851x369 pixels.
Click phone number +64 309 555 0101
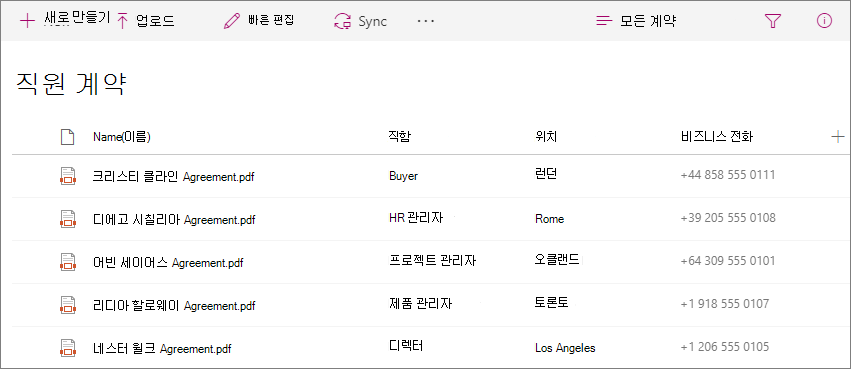coord(728,260)
